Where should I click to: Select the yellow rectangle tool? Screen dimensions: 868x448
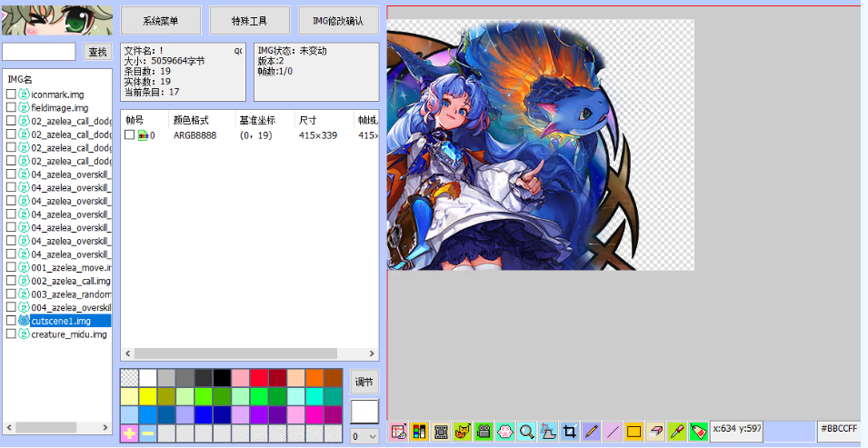tap(634, 431)
